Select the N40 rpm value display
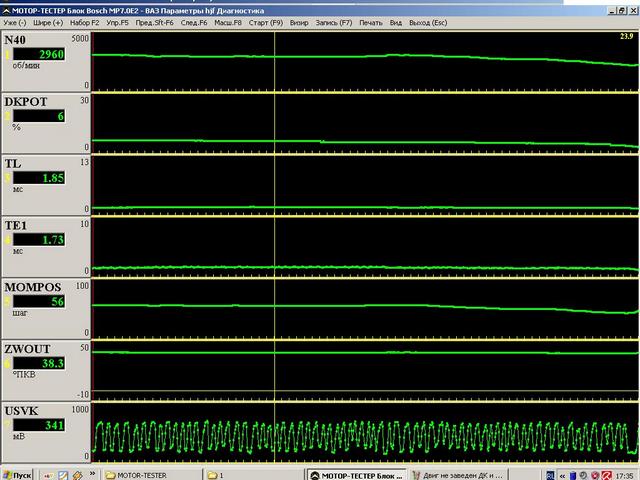Viewport: 640px width, 480px height. [x=39, y=54]
